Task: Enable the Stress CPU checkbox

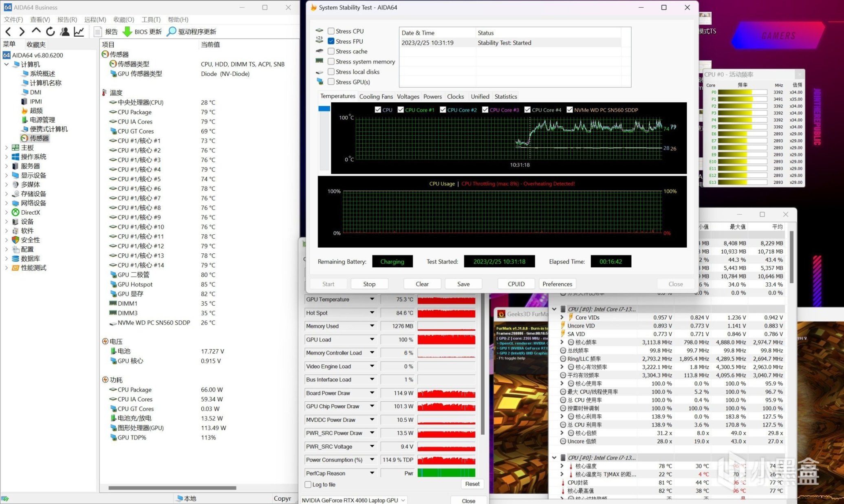Action: (331, 31)
